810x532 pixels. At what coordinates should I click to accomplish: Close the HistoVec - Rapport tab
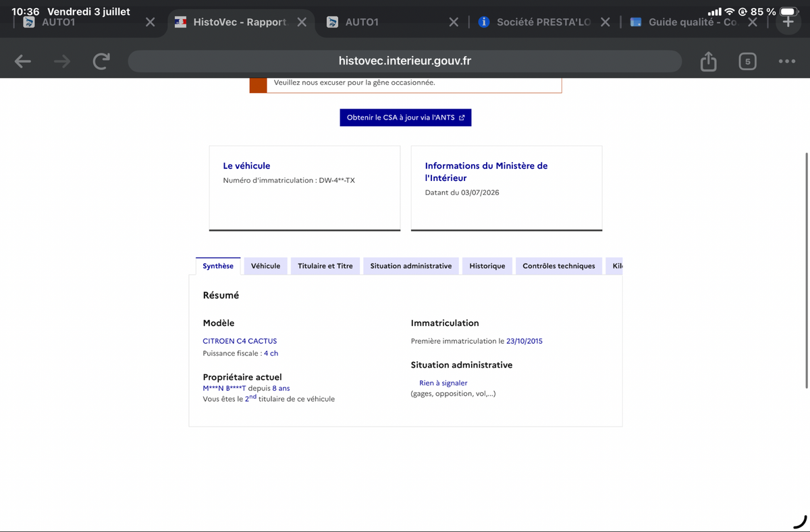[x=302, y=22]
